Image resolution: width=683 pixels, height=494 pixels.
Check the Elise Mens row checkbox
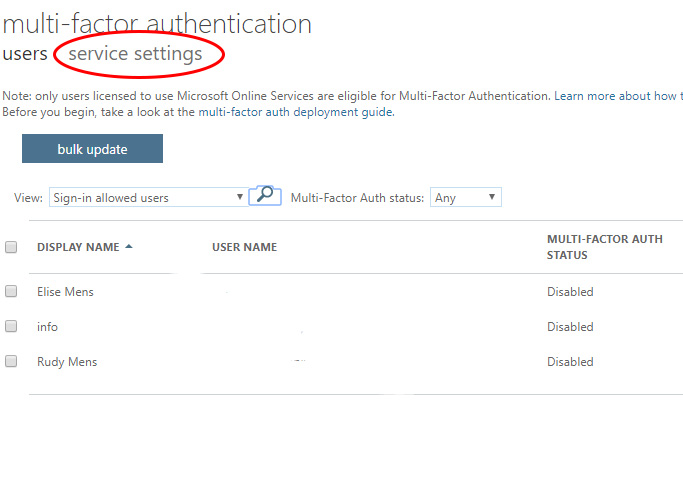pyautogui.click(x=11, y=291)
